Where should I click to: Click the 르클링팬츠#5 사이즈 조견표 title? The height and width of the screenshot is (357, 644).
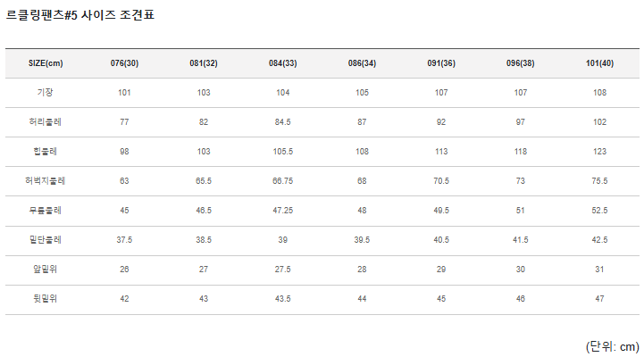(79, 15)
